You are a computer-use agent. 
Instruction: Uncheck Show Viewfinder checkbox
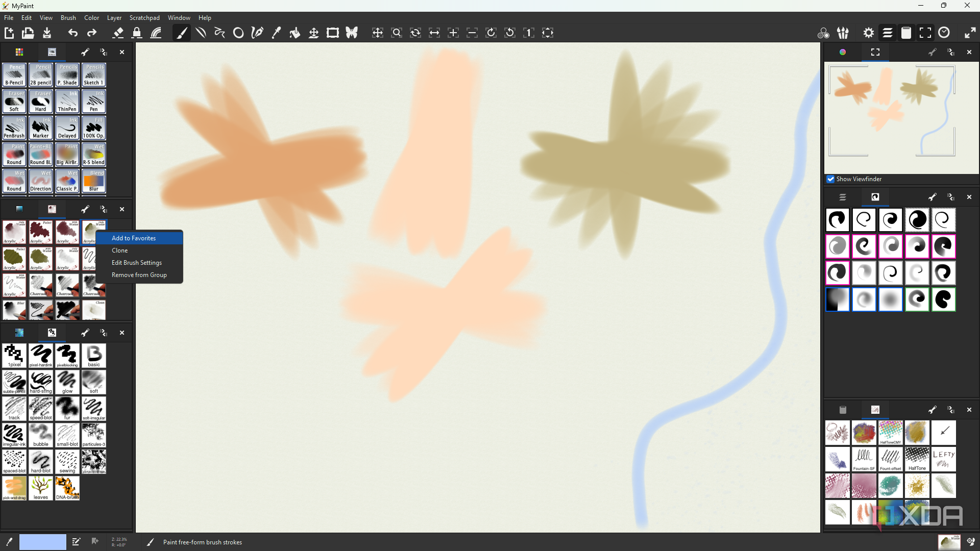[x=831, y=179]
